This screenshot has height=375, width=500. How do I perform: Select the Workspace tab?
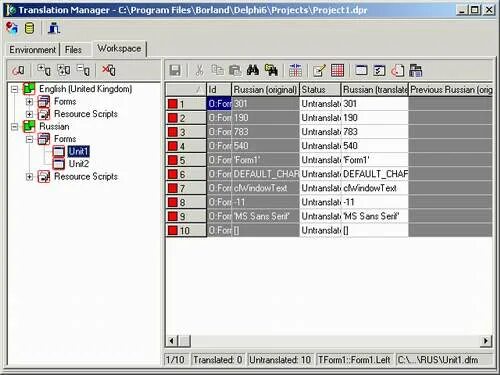119,48
